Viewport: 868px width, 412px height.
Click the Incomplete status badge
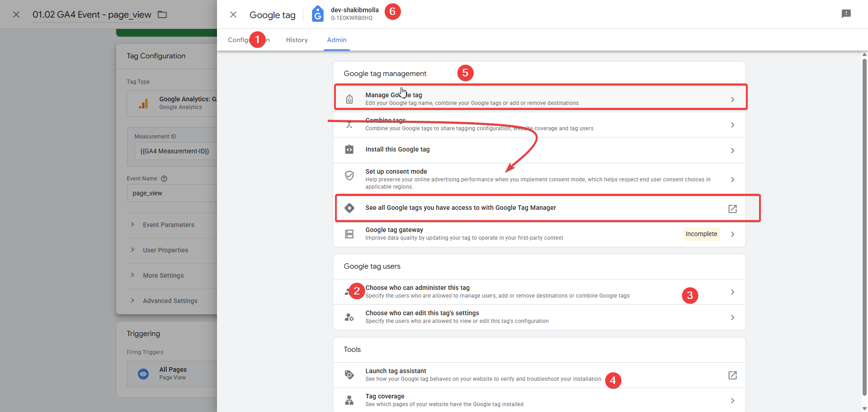pyautogui.click(x=701, y=234)
